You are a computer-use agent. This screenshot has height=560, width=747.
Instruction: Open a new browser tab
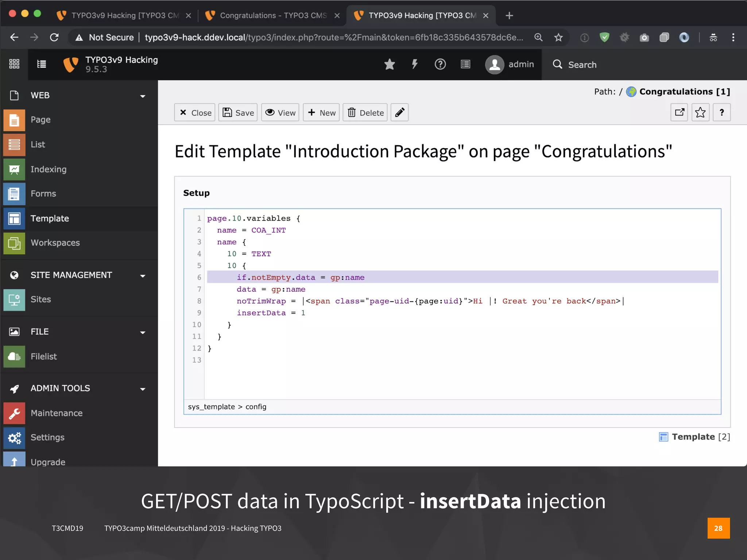click(x=509, y=16)
